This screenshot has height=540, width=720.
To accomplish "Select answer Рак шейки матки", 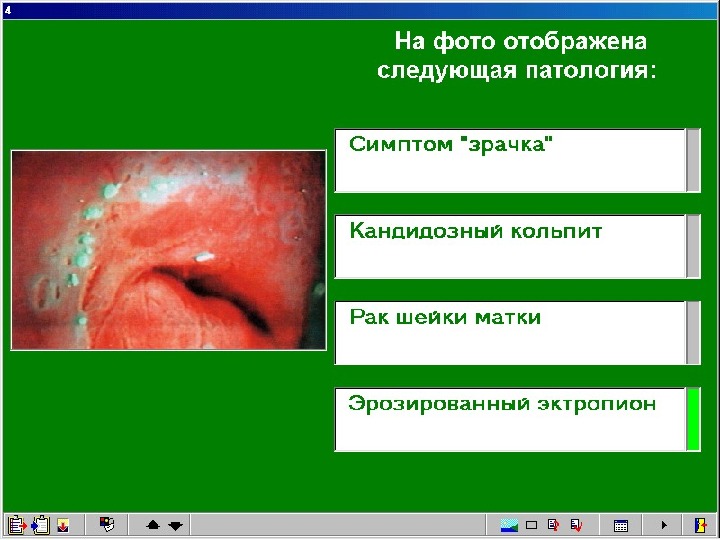I will tap(510, 333).
